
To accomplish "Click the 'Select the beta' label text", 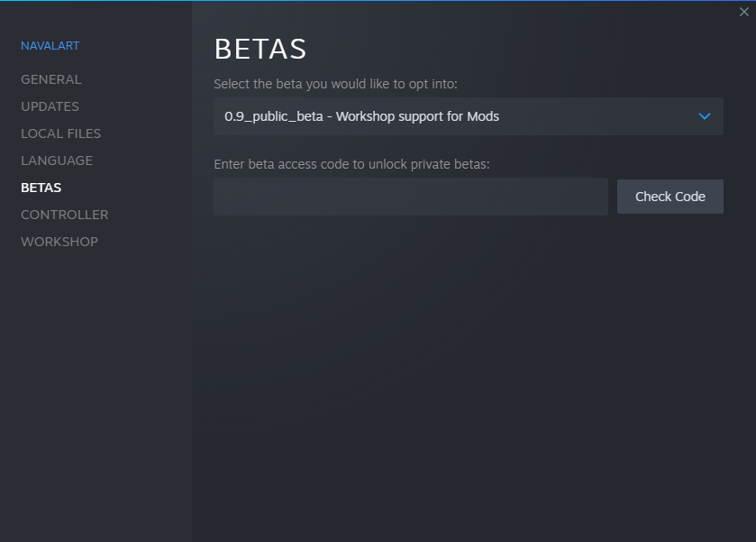I will (x=335, y=84).
